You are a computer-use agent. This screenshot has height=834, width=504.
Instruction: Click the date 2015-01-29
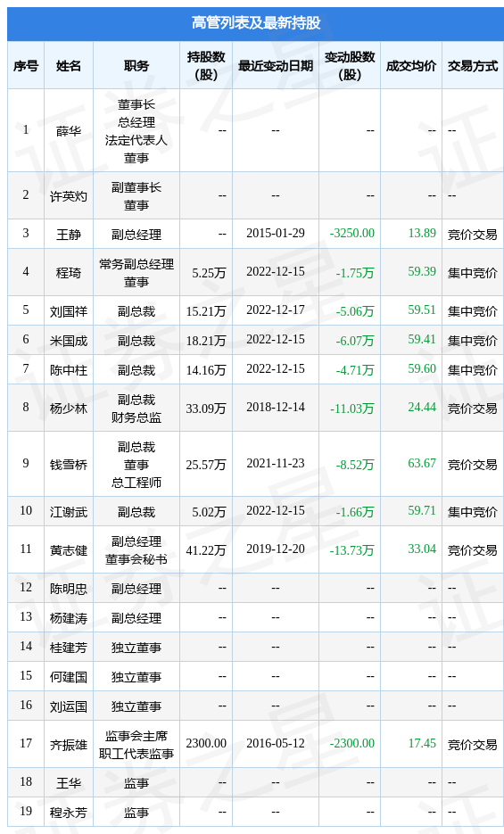276,233
